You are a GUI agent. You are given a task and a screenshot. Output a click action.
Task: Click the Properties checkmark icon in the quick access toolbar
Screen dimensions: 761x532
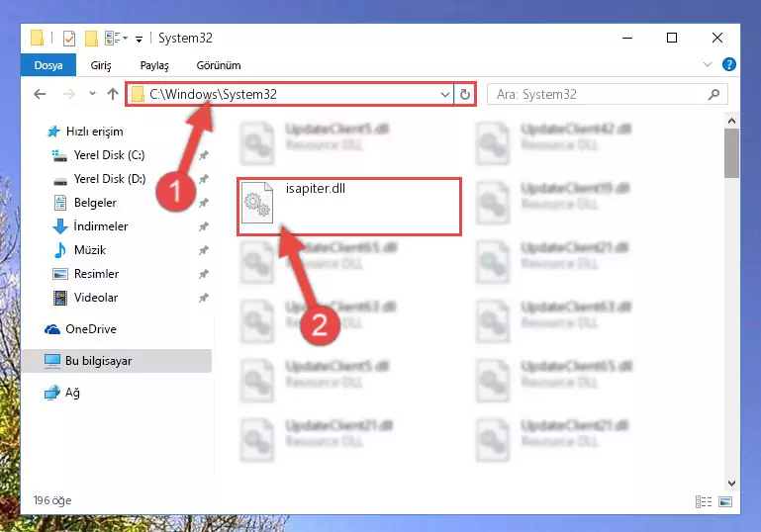click(x=69, y=39)
